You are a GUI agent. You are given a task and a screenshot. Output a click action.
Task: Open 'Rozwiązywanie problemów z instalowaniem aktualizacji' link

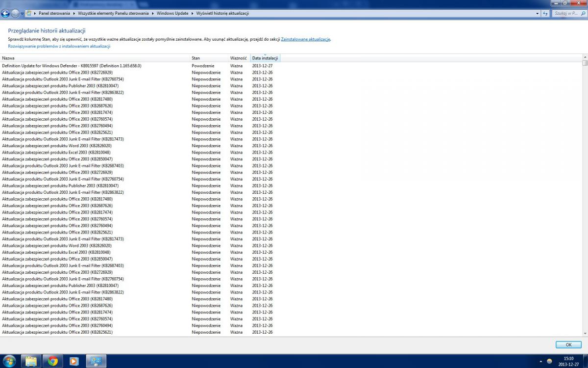point(59,46)
